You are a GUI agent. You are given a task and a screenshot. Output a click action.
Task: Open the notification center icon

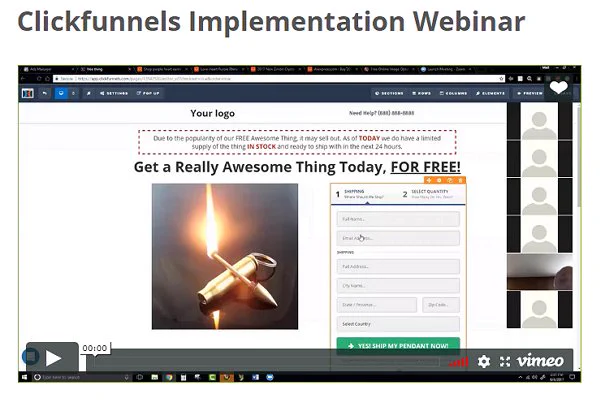coord(572,377)
